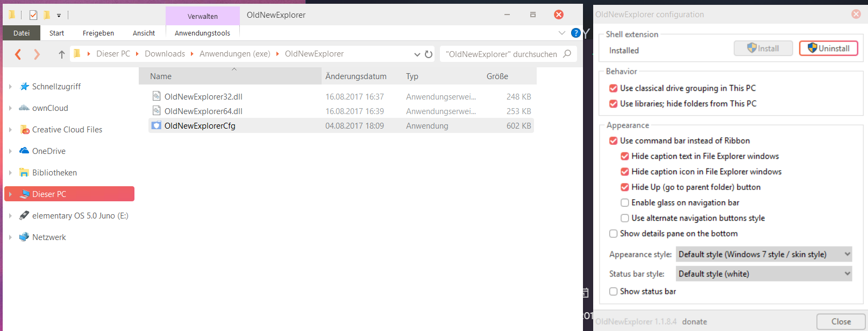Click the Creative Cloud Files folder icon
This screenshot has width=868, height=331.
(x=24, y=129)
